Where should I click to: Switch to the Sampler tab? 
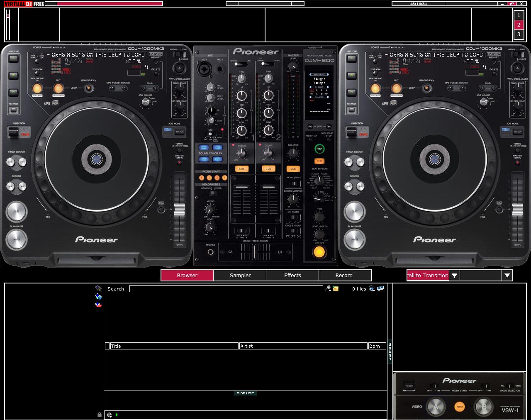click(240, 275)
